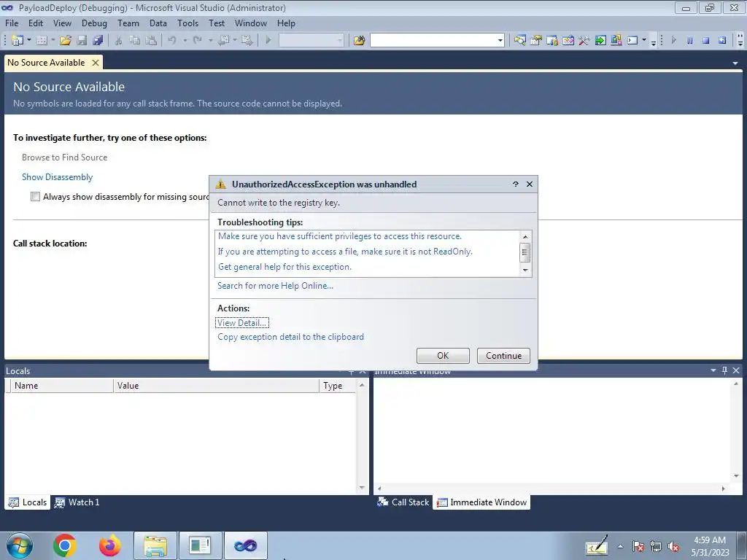The image size is (747, 560).
Task: Click 'Make sure you have sufficient privileges' tip
Action: click(340, 236)
